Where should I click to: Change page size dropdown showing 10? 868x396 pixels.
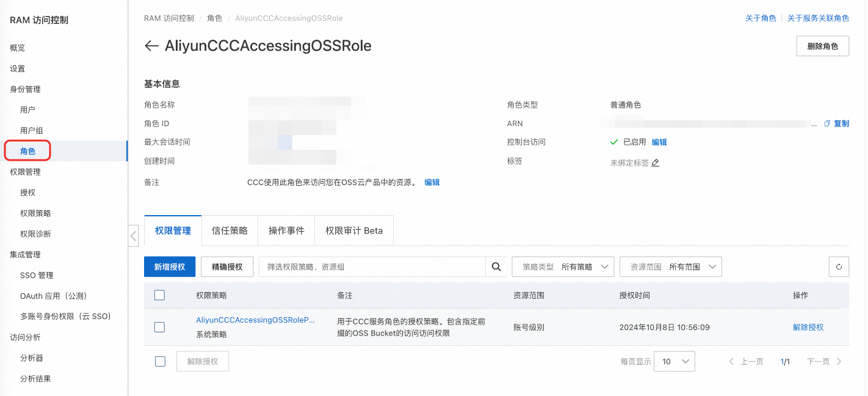[675, 361]
